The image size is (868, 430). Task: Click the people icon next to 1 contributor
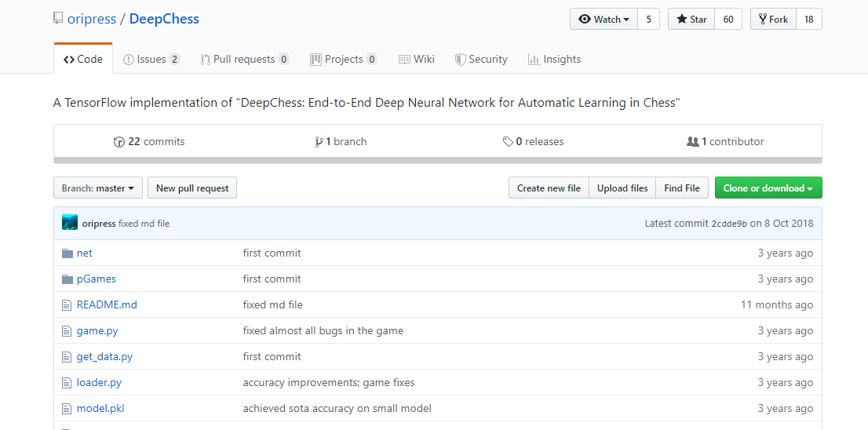click(692, 142)
